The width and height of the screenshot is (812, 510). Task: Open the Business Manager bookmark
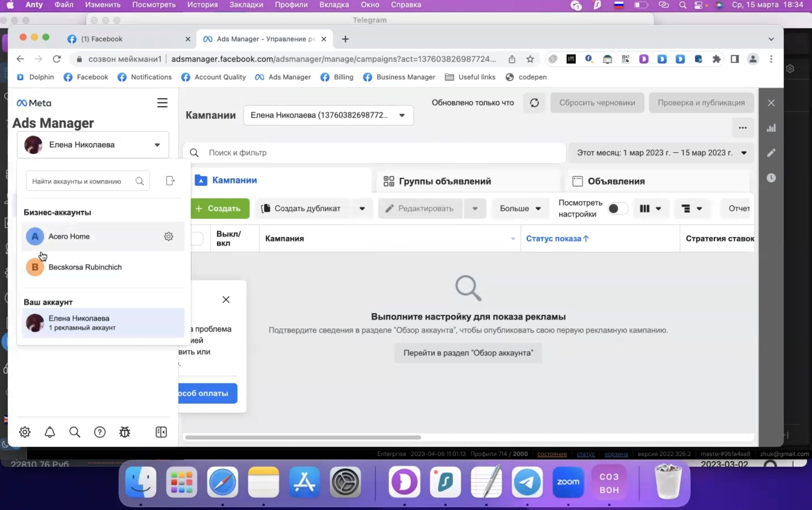click(x=399, y=77)
